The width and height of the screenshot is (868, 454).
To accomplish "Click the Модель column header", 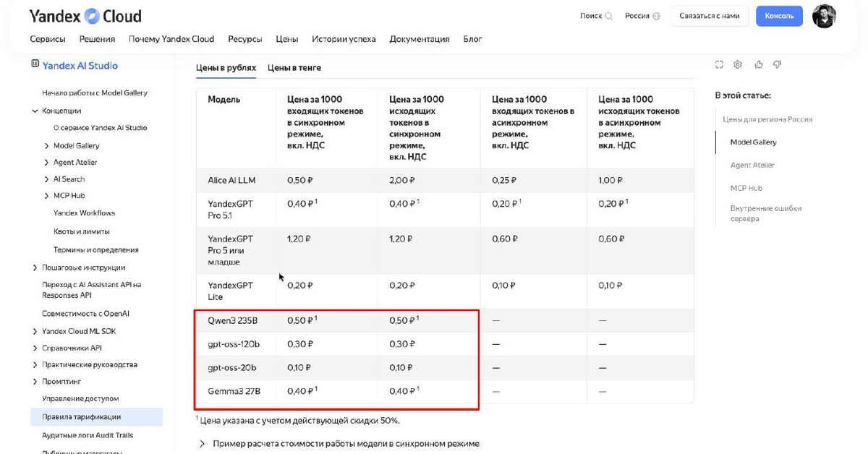I will tap(224, 99).
